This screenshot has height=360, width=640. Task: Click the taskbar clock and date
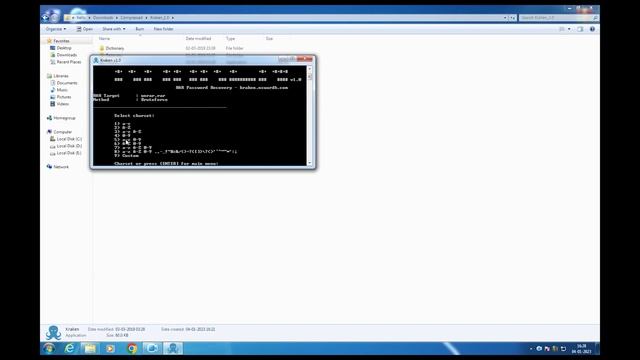coord(582,349)
